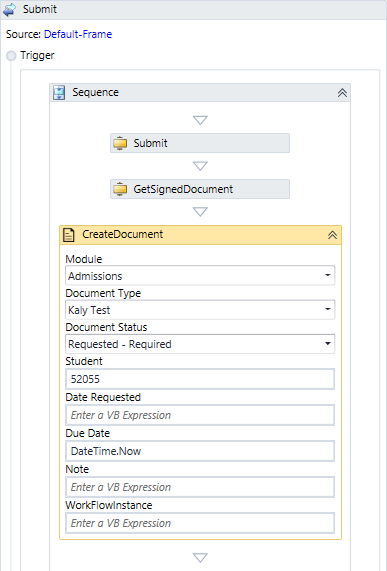The width and height of the screenshot is (387, 571).
Task: Click the Sequence activity icon
Action: [59, 93]
